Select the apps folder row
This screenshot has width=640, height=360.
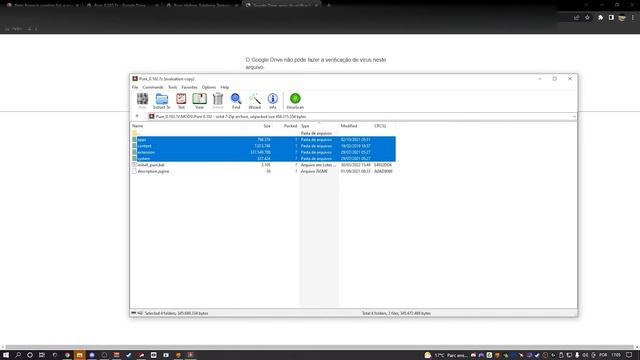(263, 140)
